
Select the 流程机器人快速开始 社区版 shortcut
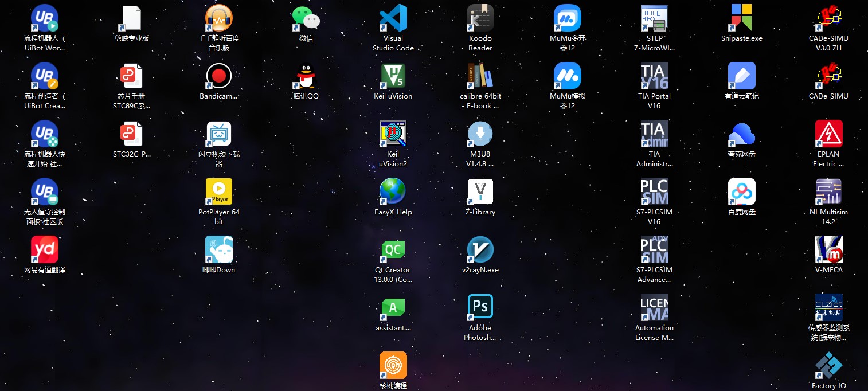pos(45,134)
